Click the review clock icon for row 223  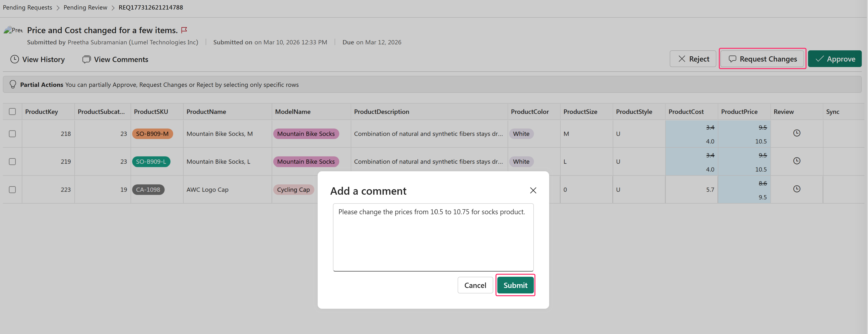(796, 189)
